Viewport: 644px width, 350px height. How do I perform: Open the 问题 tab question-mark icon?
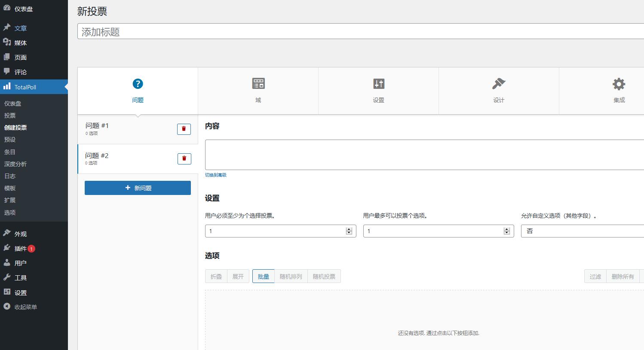point(138,84)
